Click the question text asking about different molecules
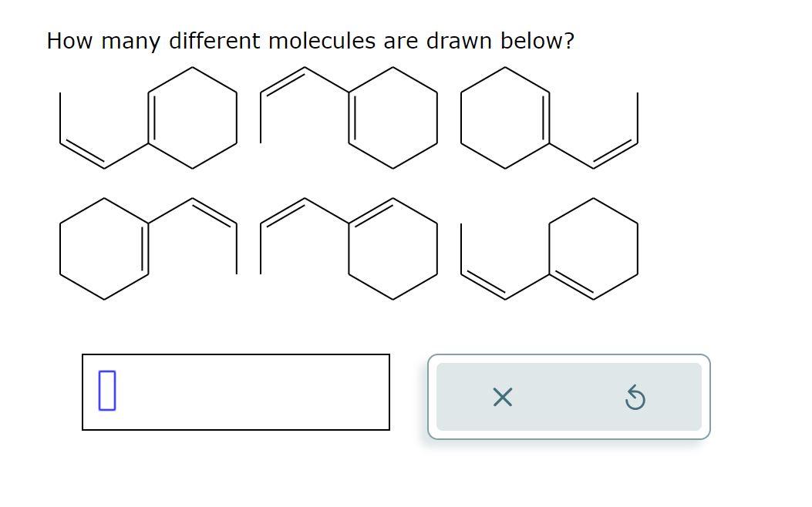The width and height of the screenshot is (812, 507). 310,41
